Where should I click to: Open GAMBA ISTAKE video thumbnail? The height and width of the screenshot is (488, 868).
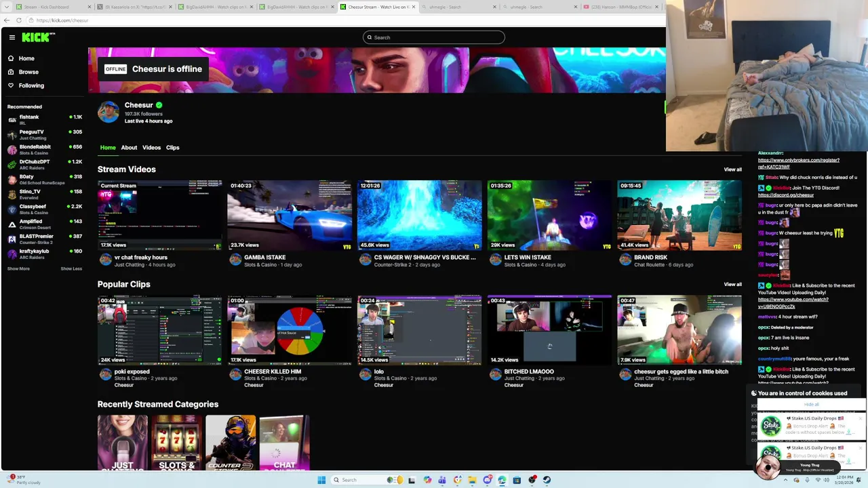290,216
